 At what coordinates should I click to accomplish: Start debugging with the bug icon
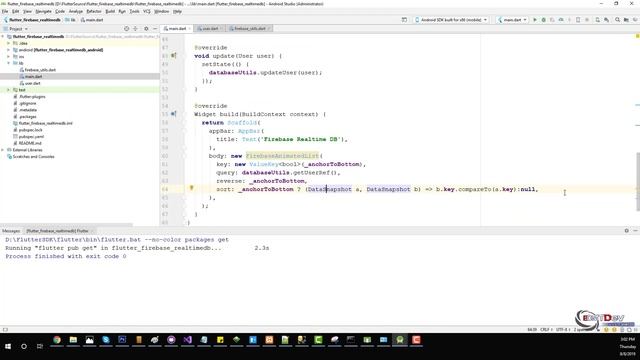[543, 20]
